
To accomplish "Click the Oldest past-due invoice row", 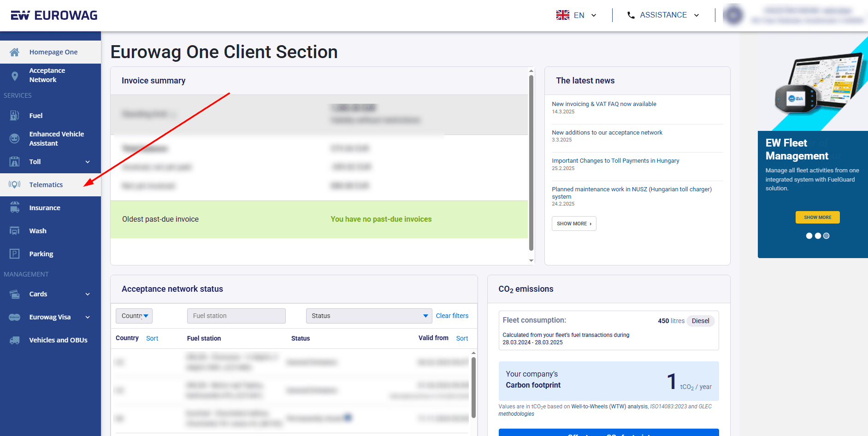I will pos(319,219).
